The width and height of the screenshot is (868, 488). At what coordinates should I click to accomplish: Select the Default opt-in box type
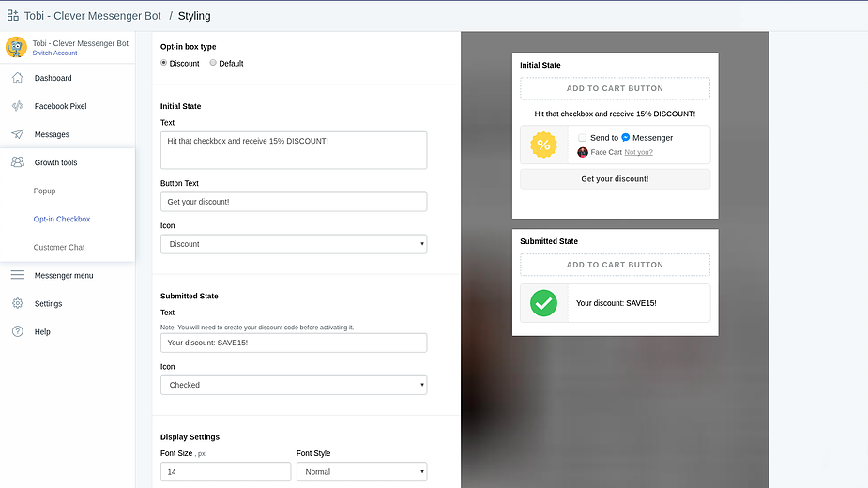pos(213,63)
